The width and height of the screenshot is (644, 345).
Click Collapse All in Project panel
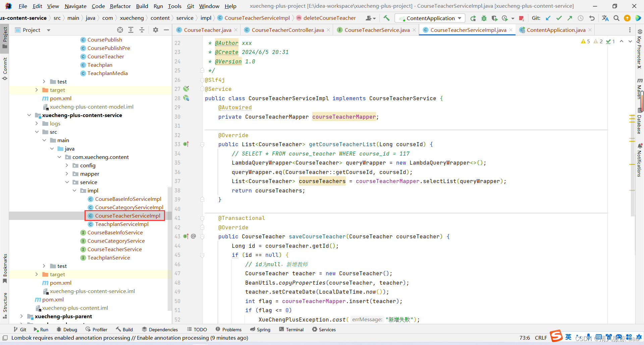point(142,30)
